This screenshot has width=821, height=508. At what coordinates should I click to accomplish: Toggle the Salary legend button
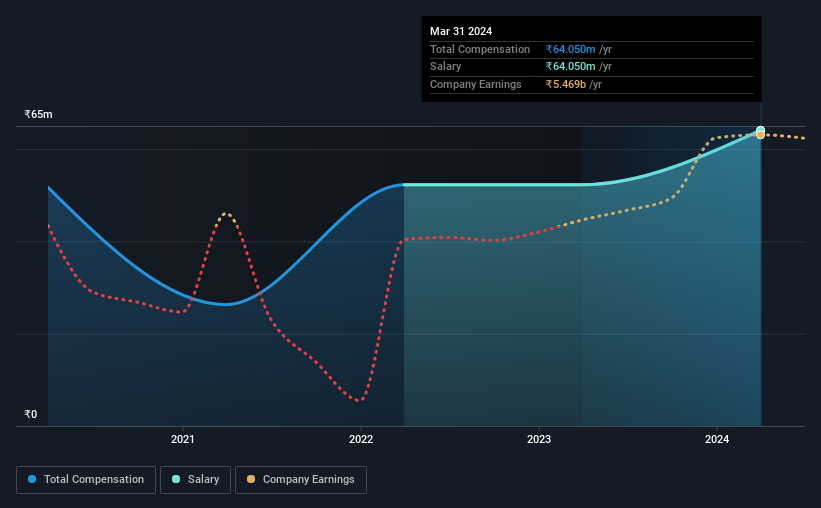coord(195,480)
